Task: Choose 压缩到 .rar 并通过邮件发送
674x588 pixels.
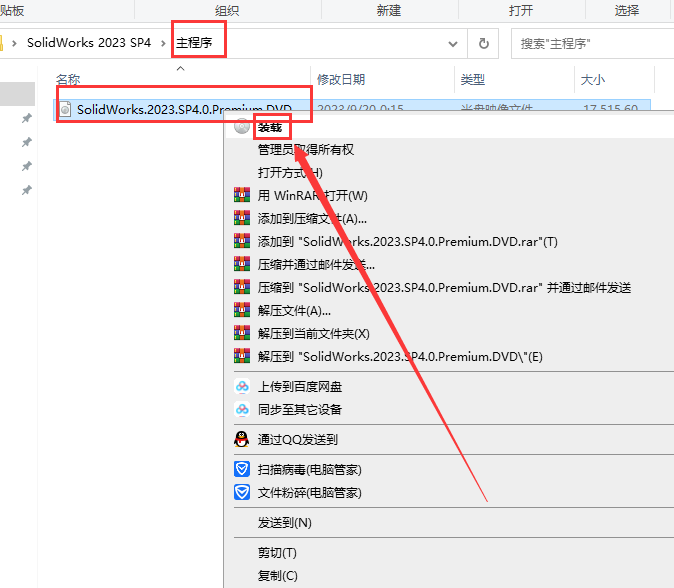Action: [x=444, y=288]
